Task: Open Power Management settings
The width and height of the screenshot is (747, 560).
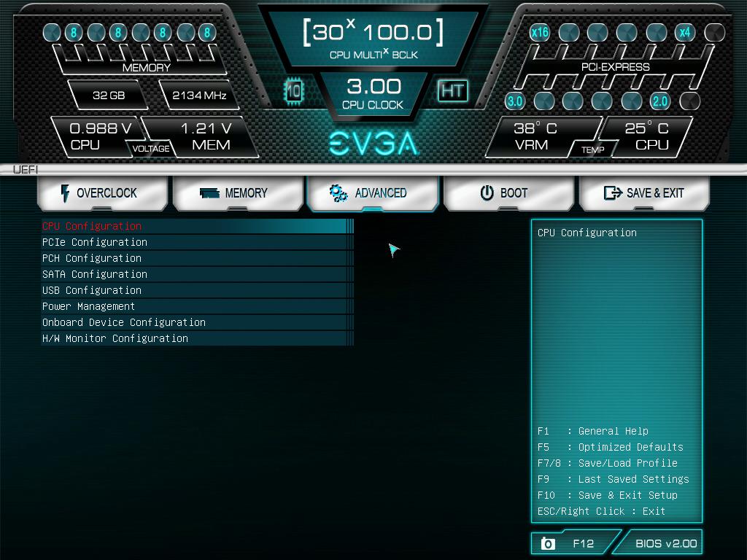Action: click(x=88, y=306)
